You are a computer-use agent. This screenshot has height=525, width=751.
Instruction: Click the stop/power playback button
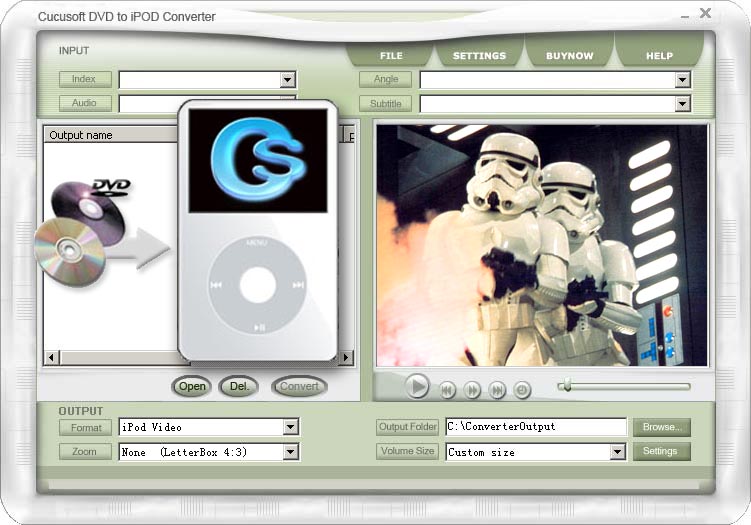point(522,390)
